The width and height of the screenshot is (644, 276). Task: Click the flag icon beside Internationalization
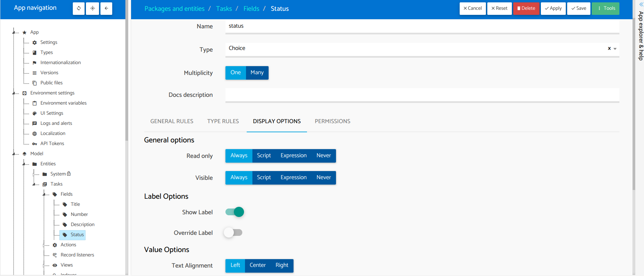click(x=35, y=63)
